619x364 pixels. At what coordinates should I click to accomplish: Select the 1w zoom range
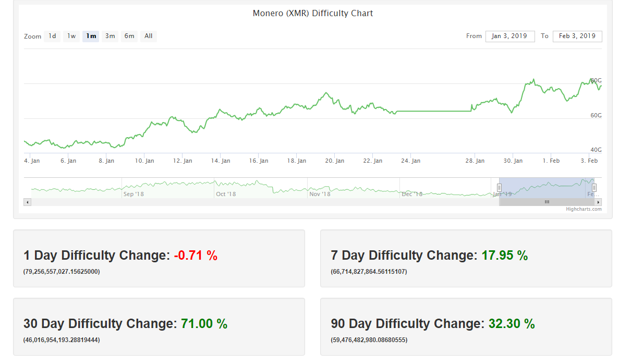pos(71,36)
